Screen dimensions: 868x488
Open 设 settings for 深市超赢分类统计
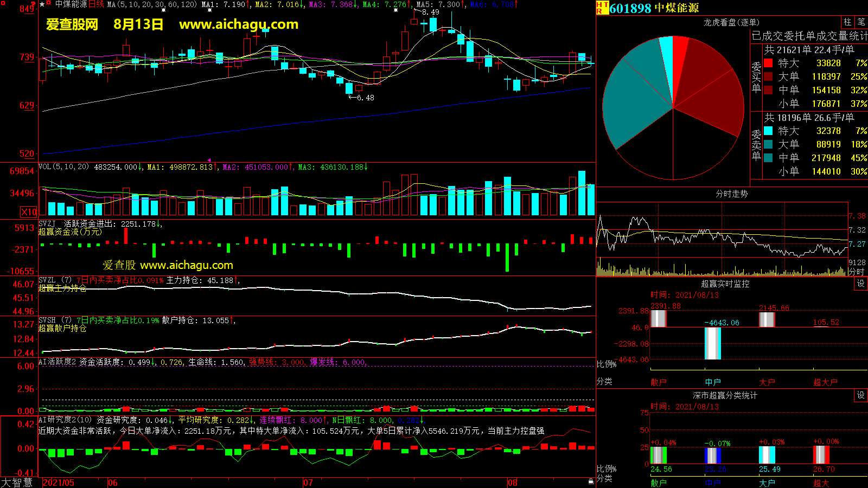[x=861, y=395]
